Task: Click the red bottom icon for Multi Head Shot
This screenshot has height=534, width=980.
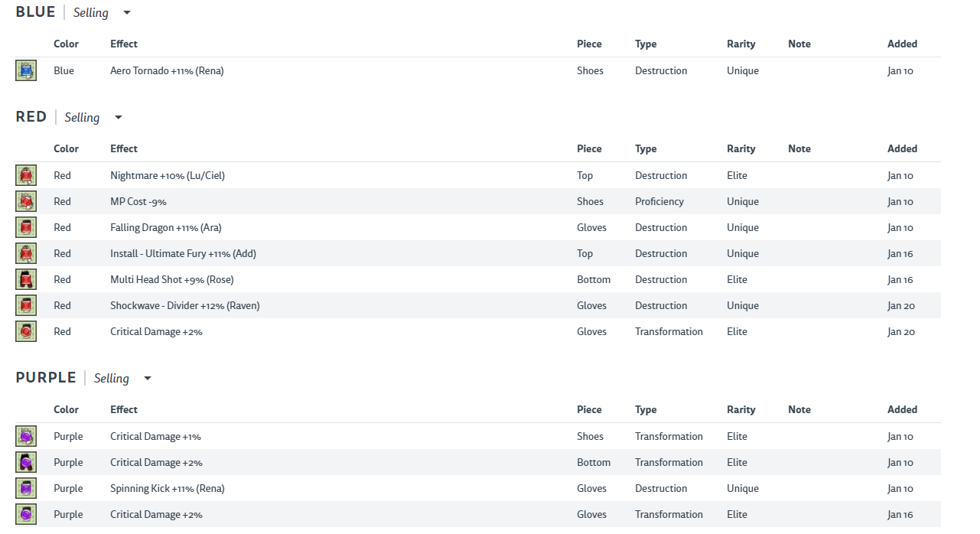Action: pyautogui.click(x=26, y=279)
